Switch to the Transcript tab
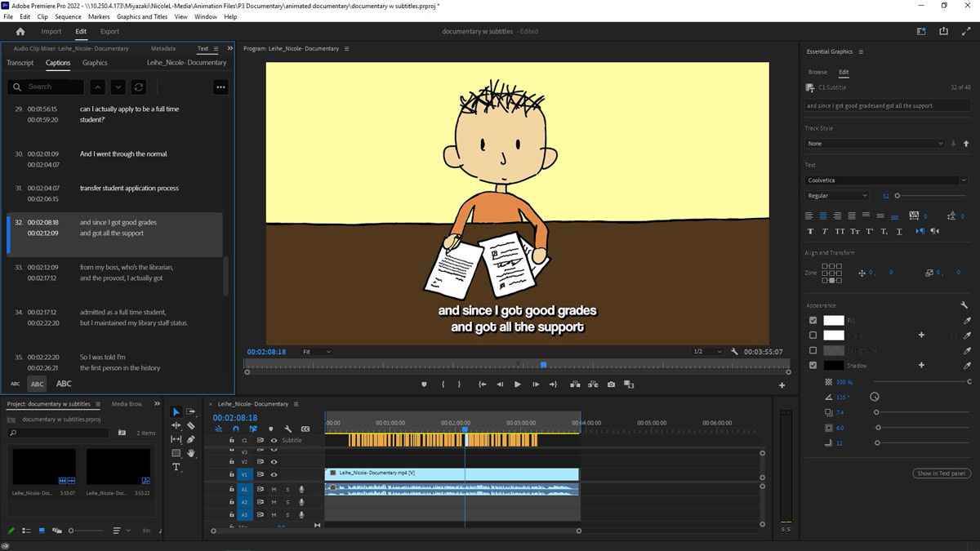This screenshot has width=980, height=551. click(20, 63)
